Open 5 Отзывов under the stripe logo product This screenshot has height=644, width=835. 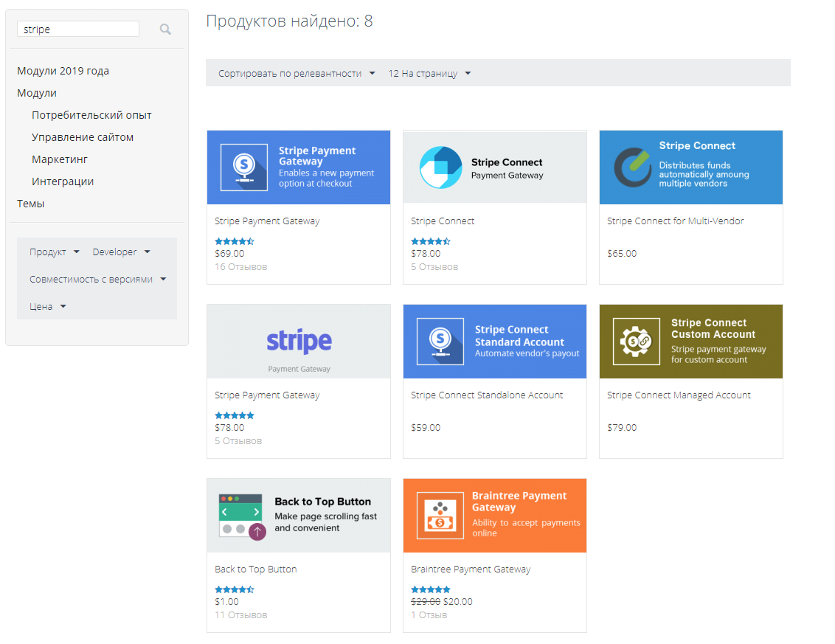coord(238,441)
